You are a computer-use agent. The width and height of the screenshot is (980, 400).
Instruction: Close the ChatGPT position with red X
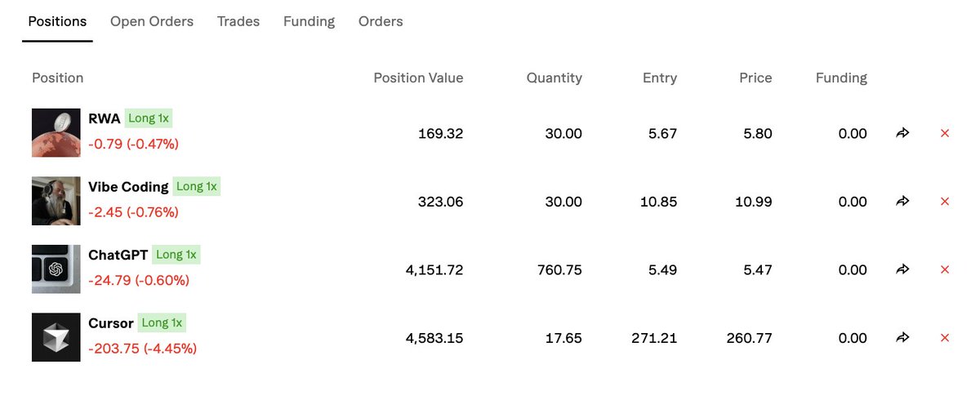(945, 269)
